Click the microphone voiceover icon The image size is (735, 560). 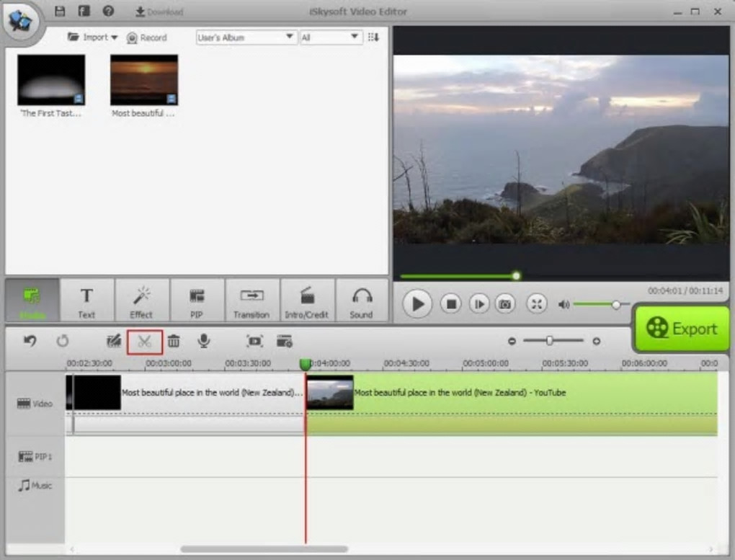(203, 341)
